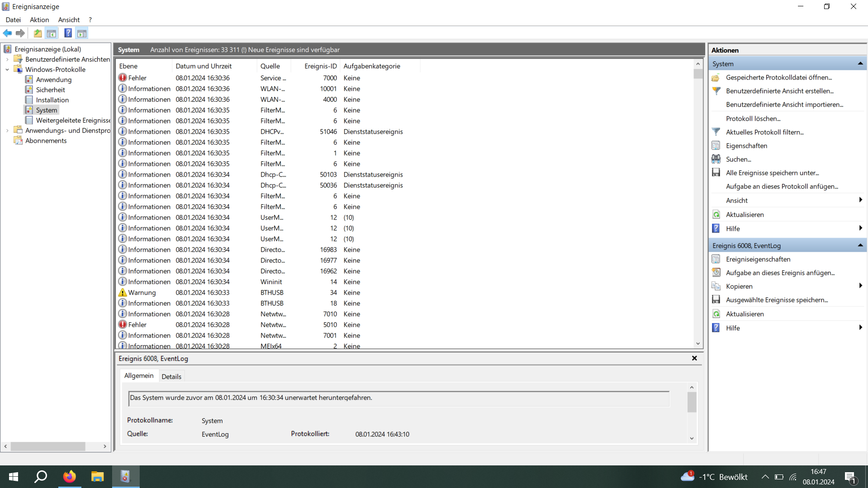Viewport: 868px width, 488px height.
Task: Open the Aktion menu
Action: [39, 20]
